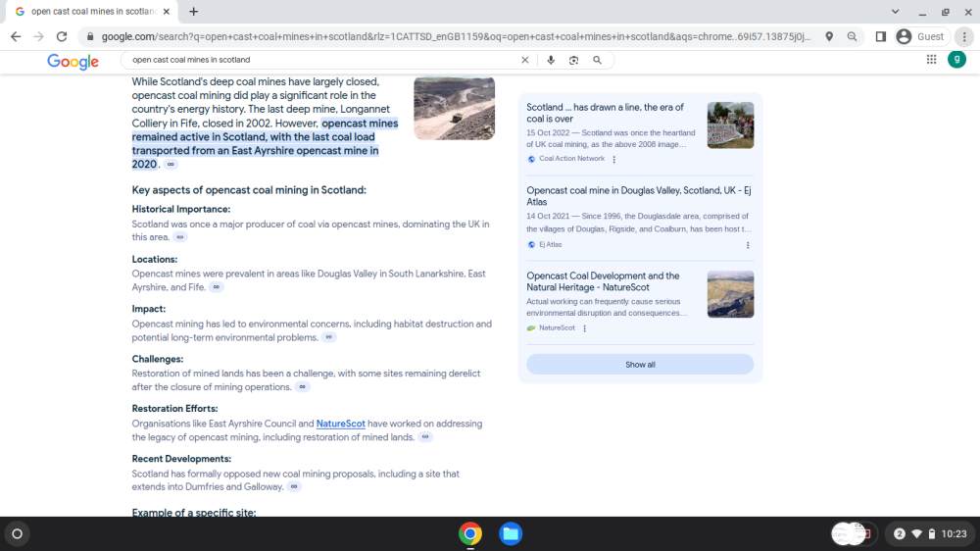Viewport: 980px width, 551px height.
Task: Open the status tray showing 10:23
Action: click(931, 533)
